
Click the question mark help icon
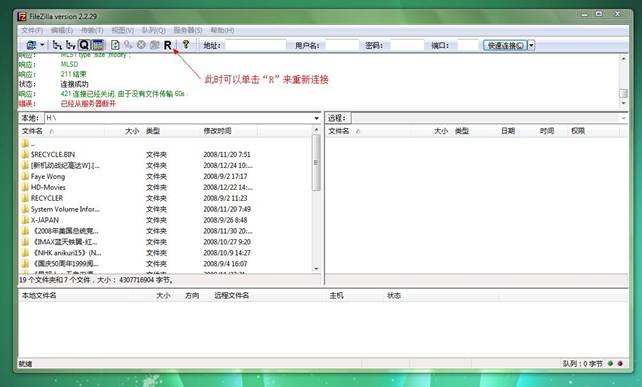point(185,44)
